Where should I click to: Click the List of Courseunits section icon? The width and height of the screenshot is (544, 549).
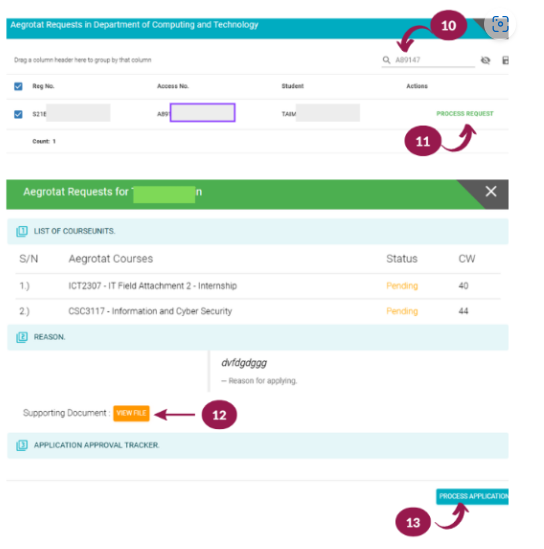22,231
